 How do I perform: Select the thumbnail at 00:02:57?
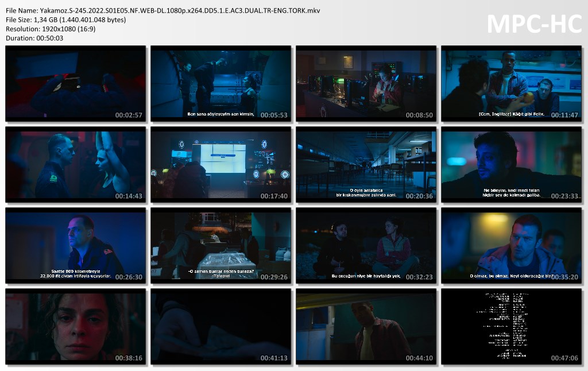(76, 83)
